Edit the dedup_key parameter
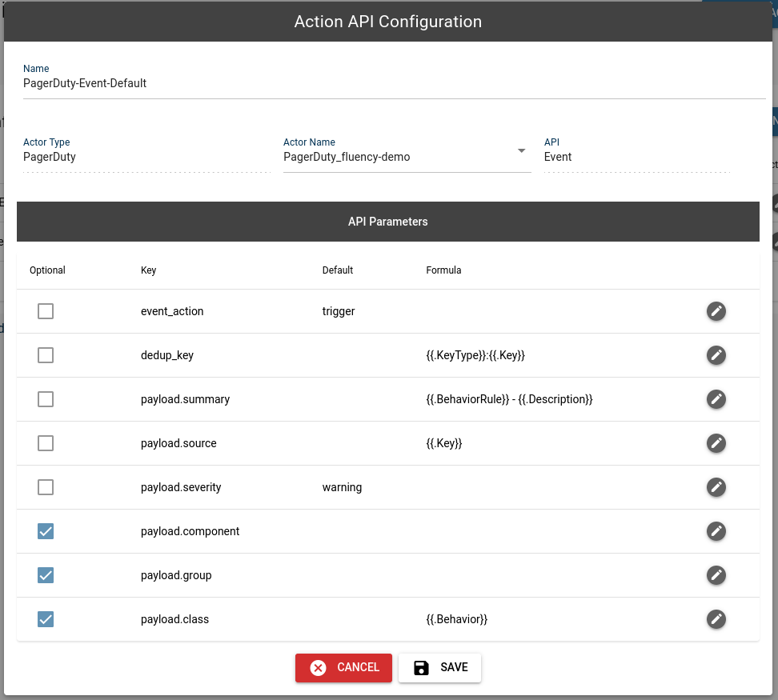Image resolution: width=778 pixels, height=700 pixels. (x=716, y=355)
